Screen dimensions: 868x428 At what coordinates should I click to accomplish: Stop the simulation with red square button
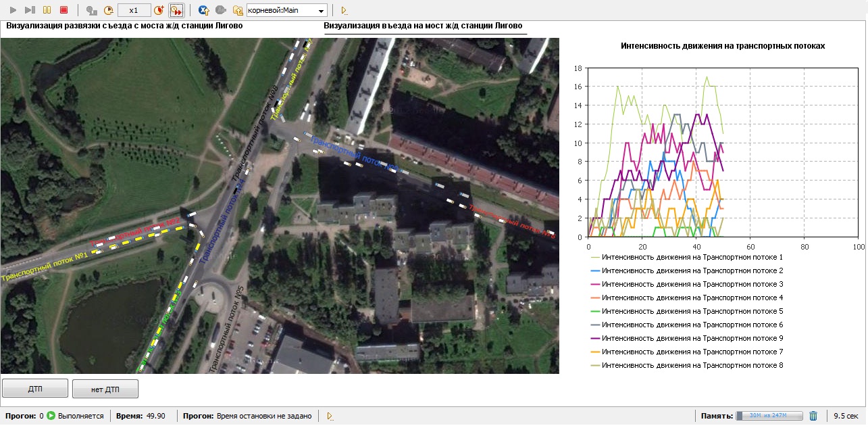tap(64, 10)
